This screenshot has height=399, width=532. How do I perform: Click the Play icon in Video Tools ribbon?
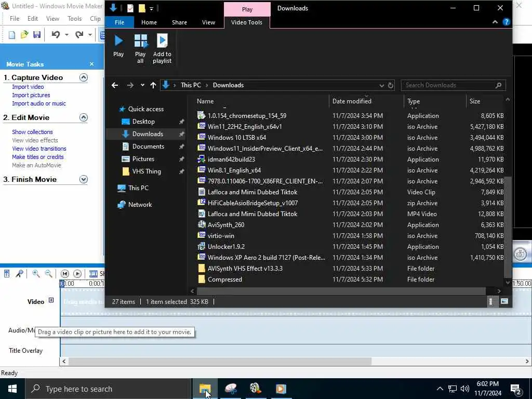click(x=118, y=46)
